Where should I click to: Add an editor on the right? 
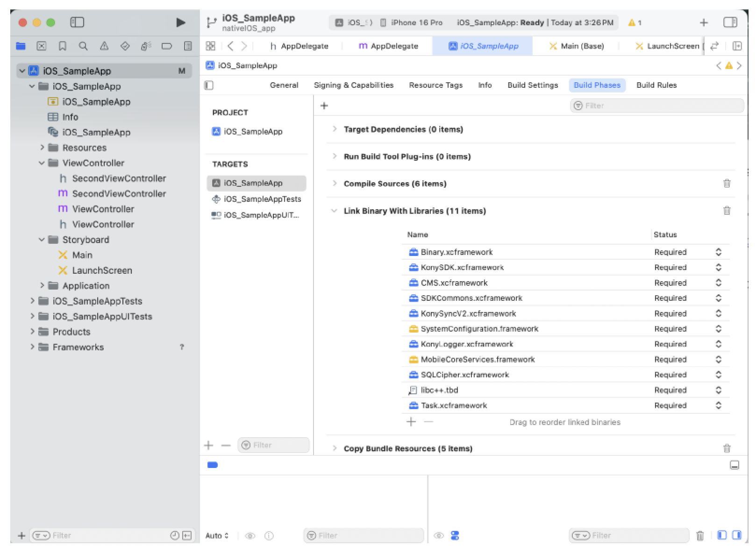coord(737,46)
